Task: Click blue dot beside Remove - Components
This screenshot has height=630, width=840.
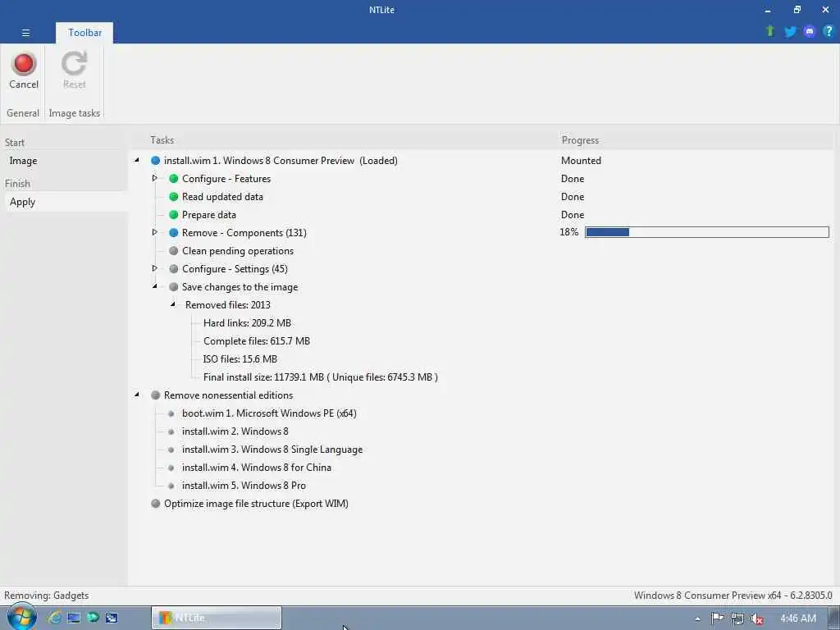Action: pyautogui.click(x=174, y=232)
